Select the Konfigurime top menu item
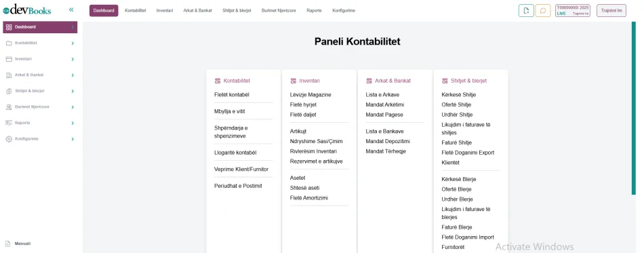Image resolution: width=644 pixels, height=253 pixels. pyautogui.click(x=344, y=11)
